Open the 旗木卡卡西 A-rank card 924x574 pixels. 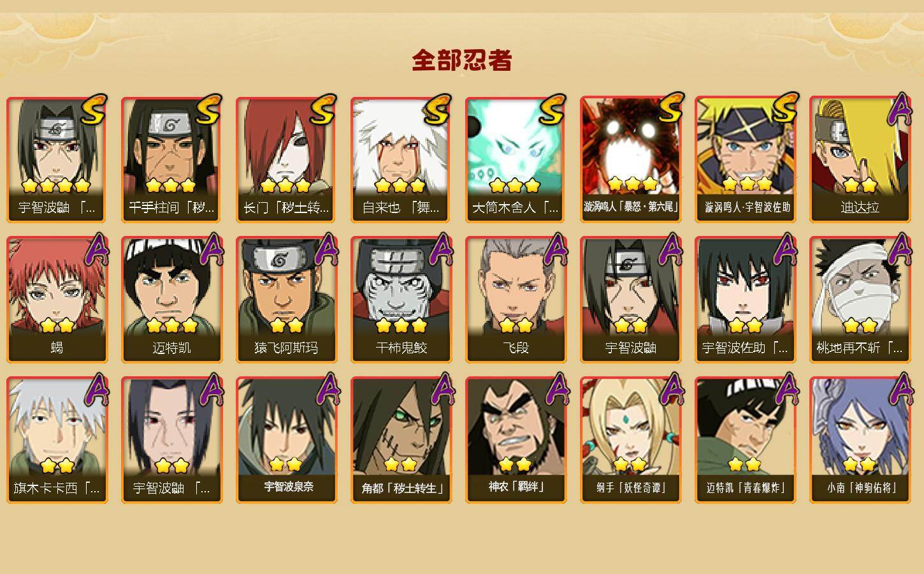coord(57,440)
